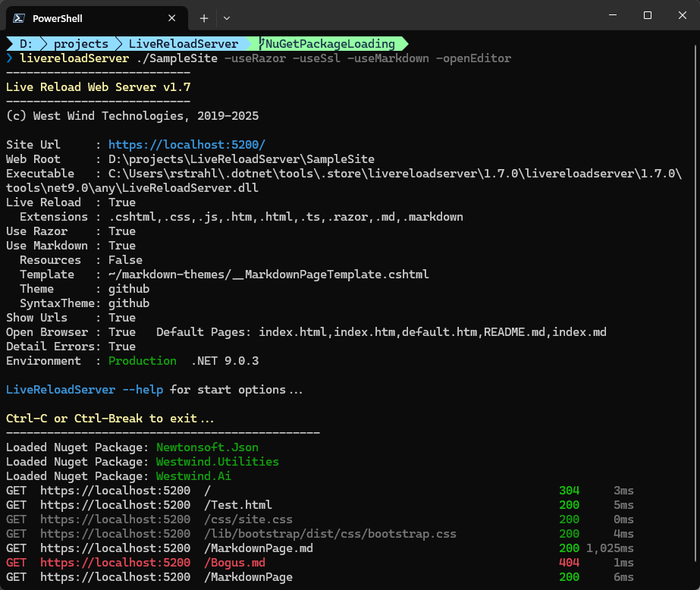Maximize the terminal window

click(x=648, y=15)
